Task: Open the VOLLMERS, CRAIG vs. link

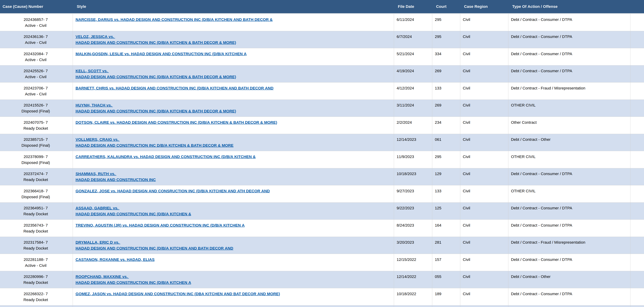Action: [x=98, y=139]
